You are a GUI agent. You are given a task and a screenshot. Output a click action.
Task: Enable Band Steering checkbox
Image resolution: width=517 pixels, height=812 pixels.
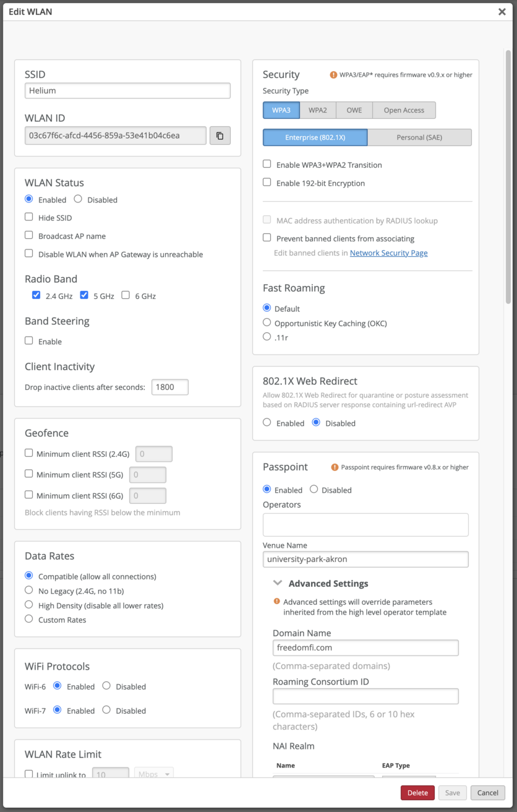tap(29, 341)
